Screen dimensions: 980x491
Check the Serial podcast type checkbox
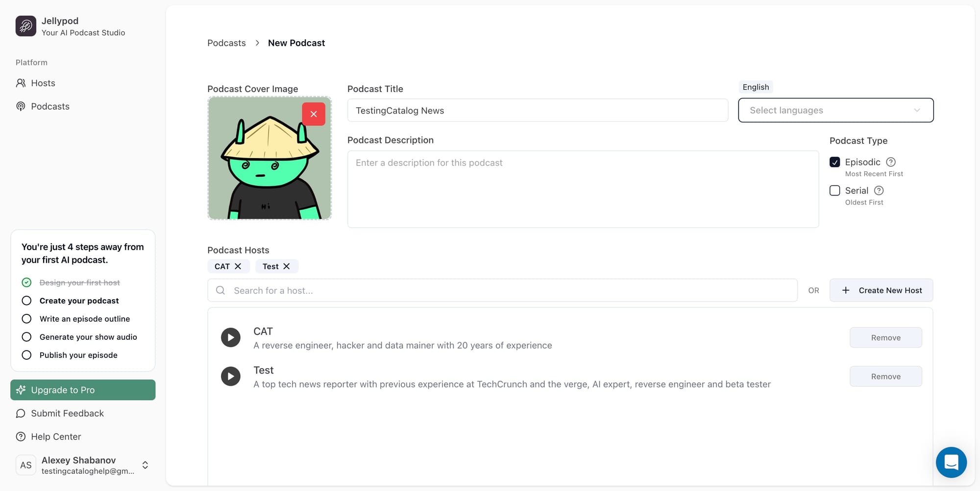point(835,190)
